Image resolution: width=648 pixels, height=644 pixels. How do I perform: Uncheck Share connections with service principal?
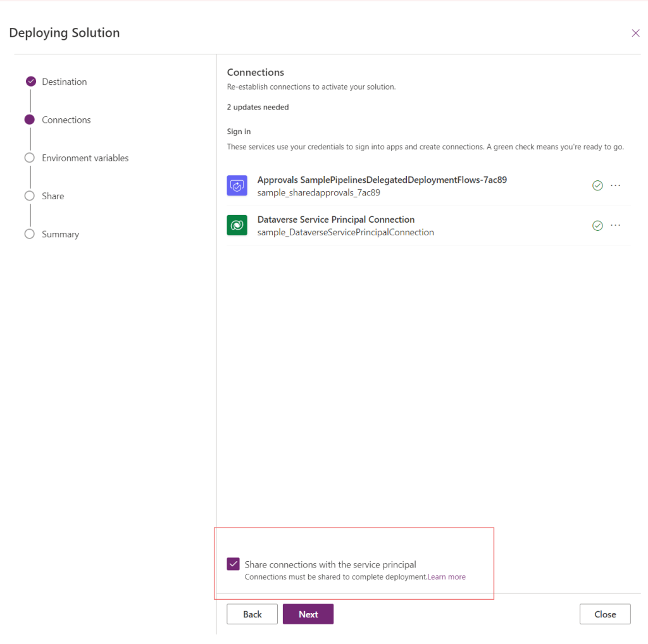[x=234, y=564]
